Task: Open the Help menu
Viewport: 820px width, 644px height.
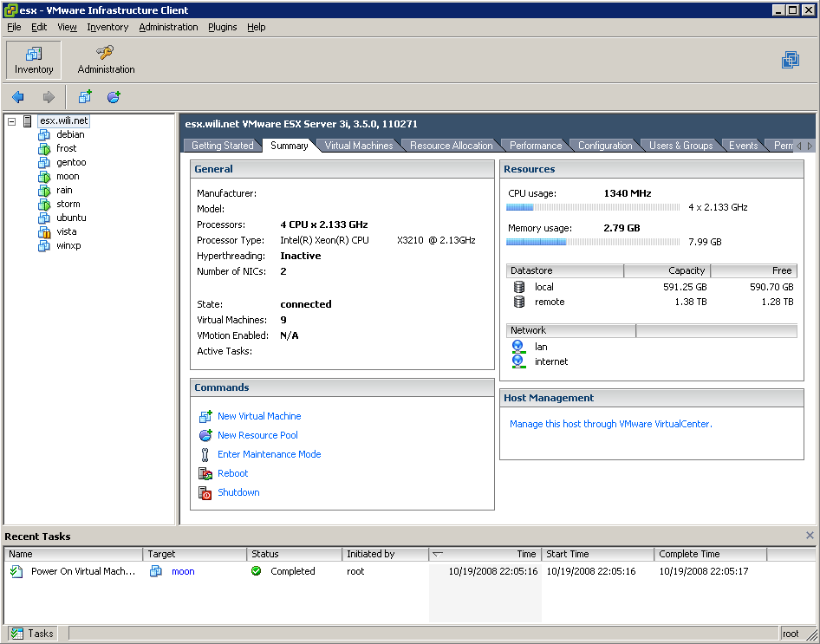Action: [x=257, y=27]
